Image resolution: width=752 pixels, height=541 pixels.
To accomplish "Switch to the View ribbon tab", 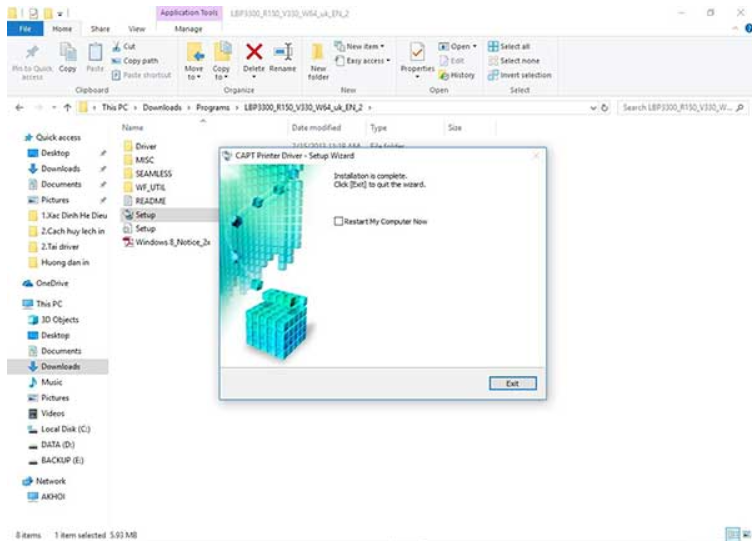I will 137,29.
